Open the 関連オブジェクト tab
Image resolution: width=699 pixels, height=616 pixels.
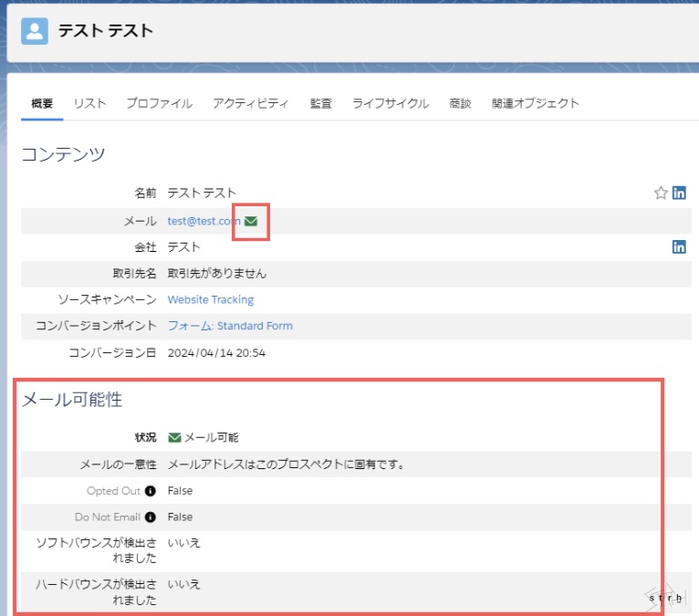click(535, 104)
